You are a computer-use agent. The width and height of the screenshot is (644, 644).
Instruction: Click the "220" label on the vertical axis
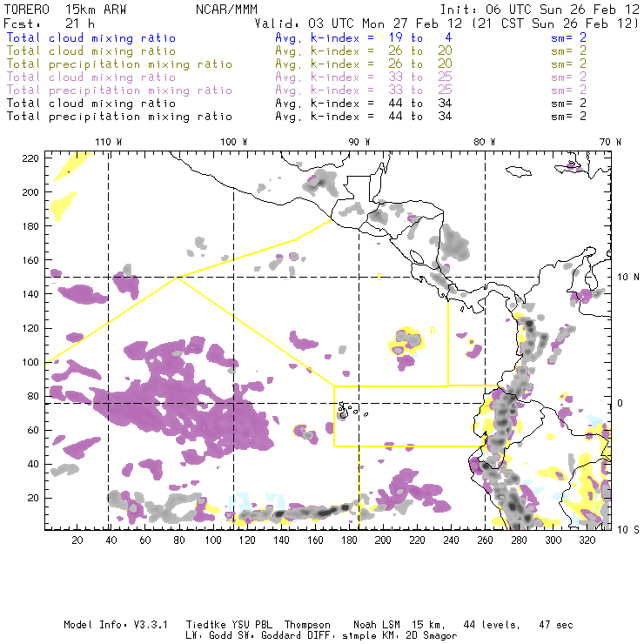30,158
